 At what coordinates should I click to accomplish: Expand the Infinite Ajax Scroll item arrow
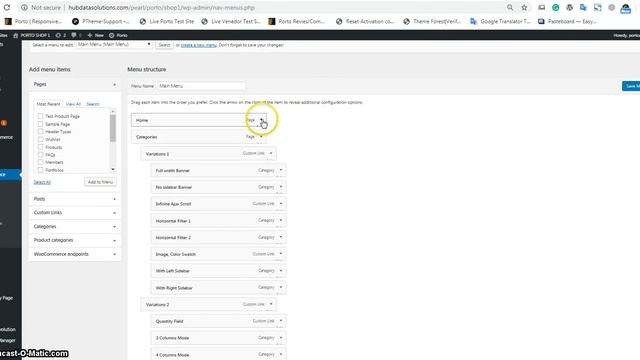click(x=281, y=204)
